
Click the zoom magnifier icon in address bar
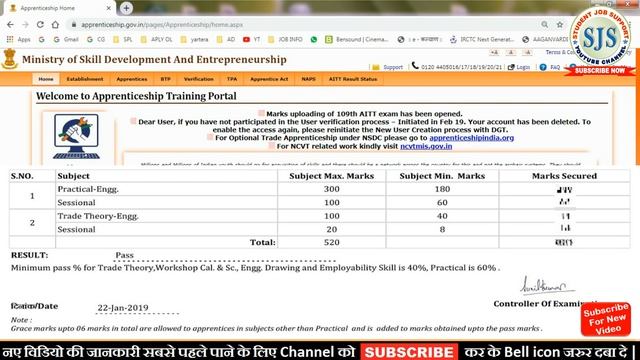point(544,25)
